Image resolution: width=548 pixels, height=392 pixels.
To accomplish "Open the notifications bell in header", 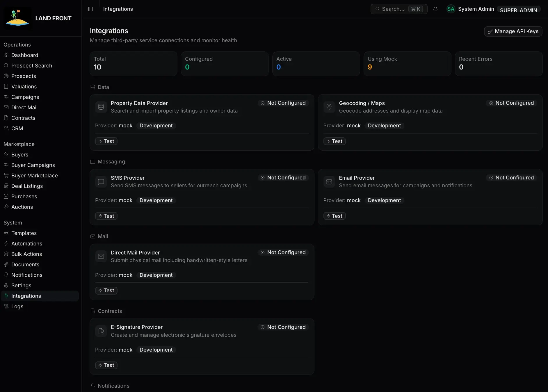I will [435, 9].
